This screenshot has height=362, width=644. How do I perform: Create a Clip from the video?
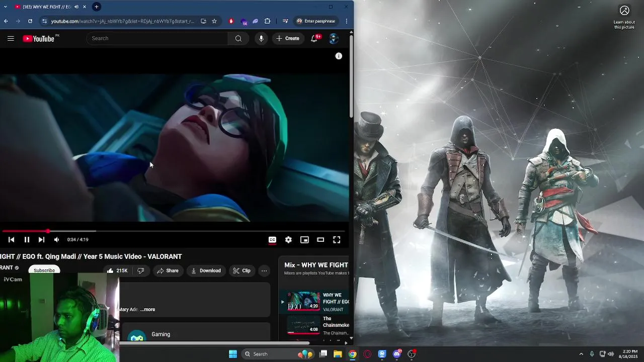(242, 270)
